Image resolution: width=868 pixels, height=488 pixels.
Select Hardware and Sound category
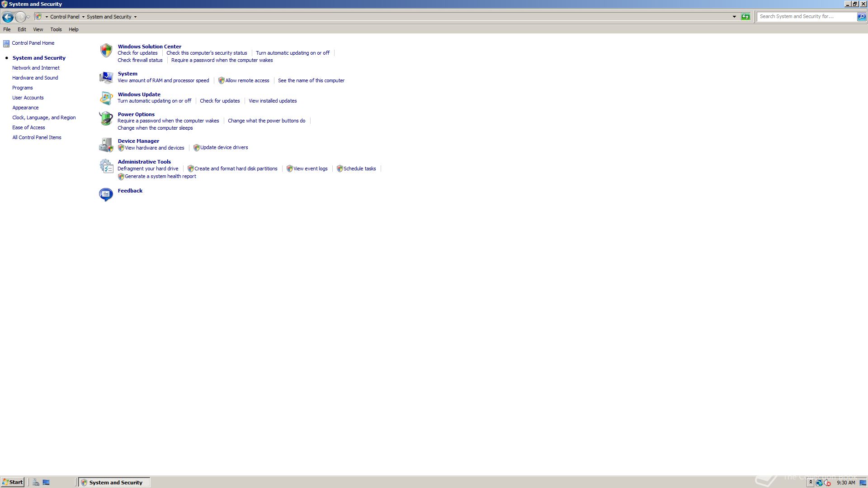tap(35, 78)
